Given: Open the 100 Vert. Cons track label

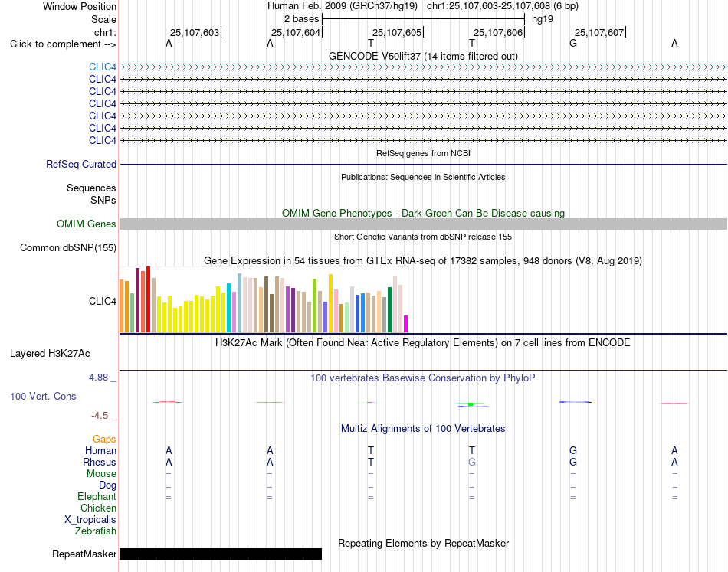Looking at the screenshot, I should tap(43, 396).
